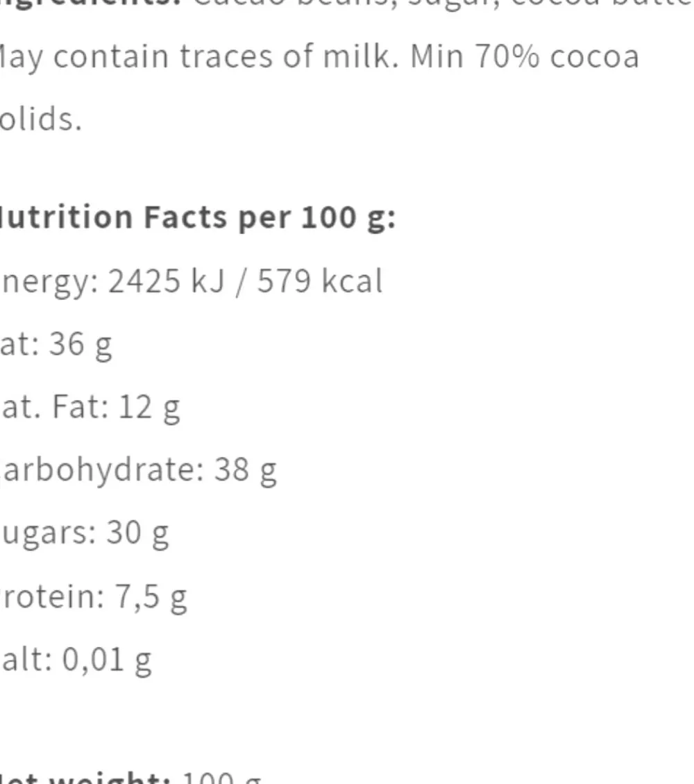Click the "36 g" fat value
Image resolution: width=694 pixels, height=784 pixels.
81,344
